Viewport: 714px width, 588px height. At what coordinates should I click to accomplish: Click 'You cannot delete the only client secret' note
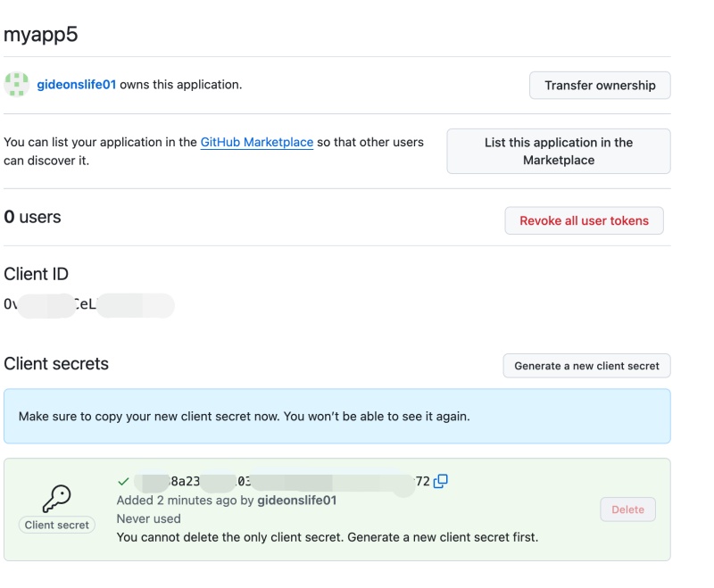[x=328, y=537]
